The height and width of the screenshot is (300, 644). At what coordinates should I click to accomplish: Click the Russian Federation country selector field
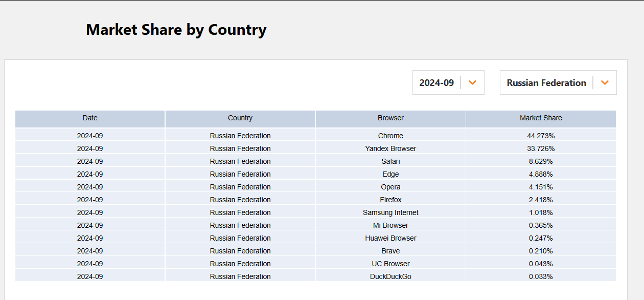tap(558, 82)
